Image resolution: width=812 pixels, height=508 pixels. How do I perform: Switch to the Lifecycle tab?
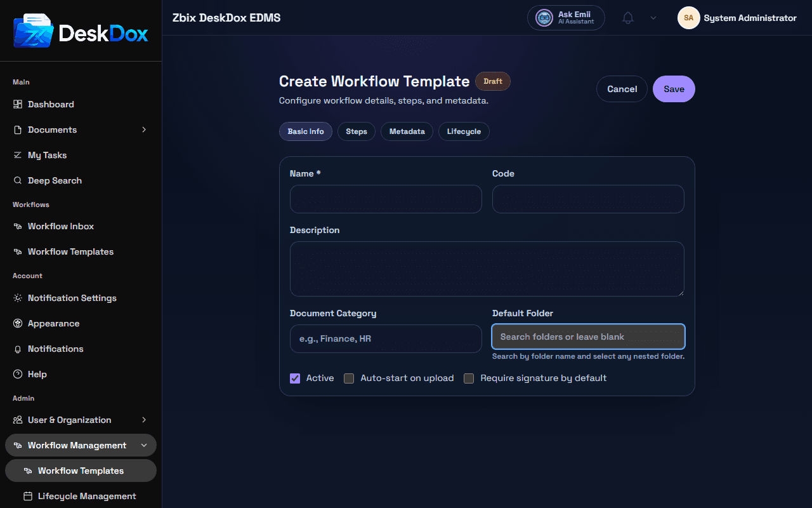(464, 131)
